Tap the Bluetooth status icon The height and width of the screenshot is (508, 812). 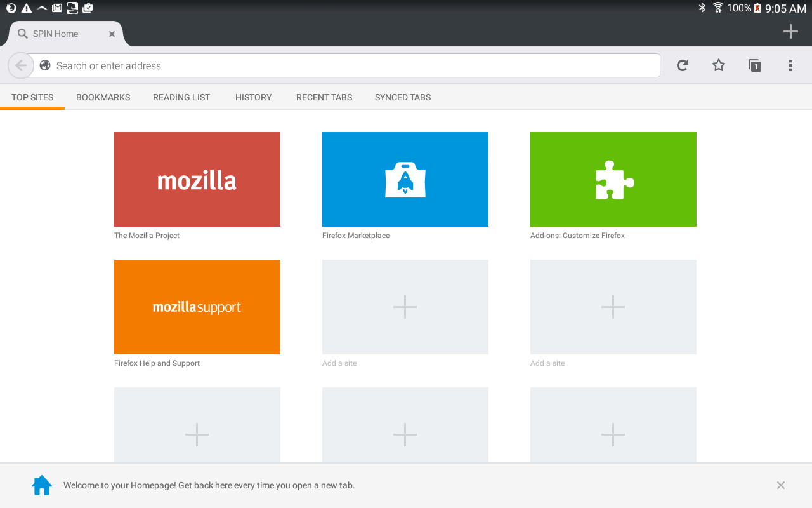coord(702,8)
